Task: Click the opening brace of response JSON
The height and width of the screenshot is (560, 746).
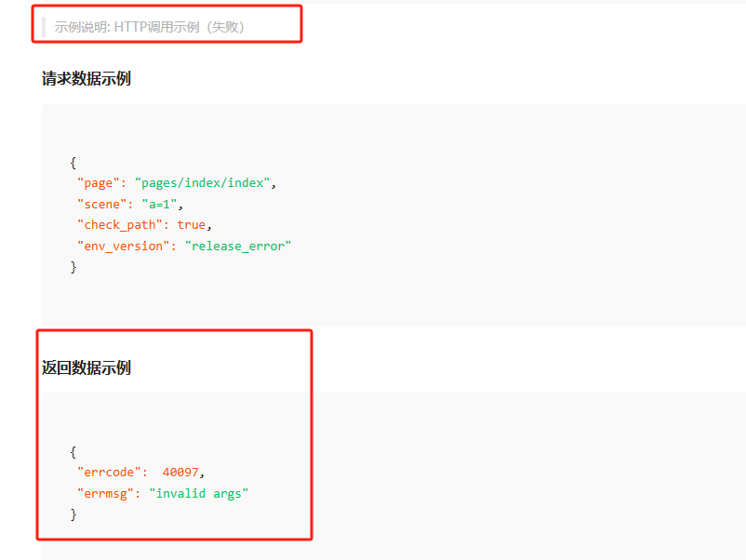Action: [73, 451]
